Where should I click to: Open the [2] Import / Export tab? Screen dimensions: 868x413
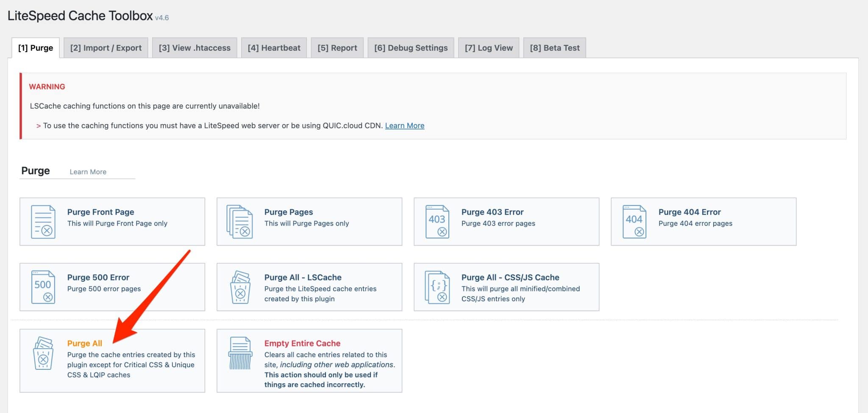pos(106,48)
